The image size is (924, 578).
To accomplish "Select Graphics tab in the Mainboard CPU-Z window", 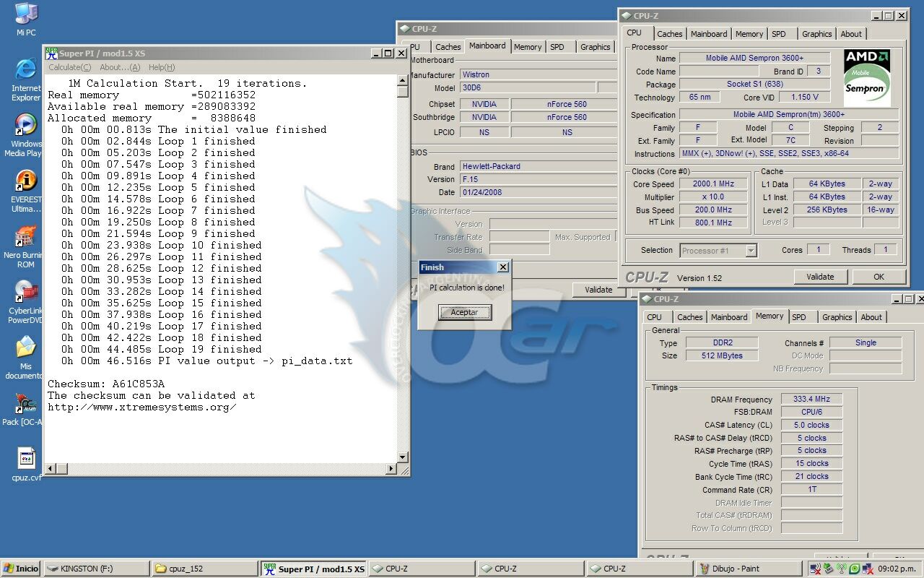I will tap(595, 47).
